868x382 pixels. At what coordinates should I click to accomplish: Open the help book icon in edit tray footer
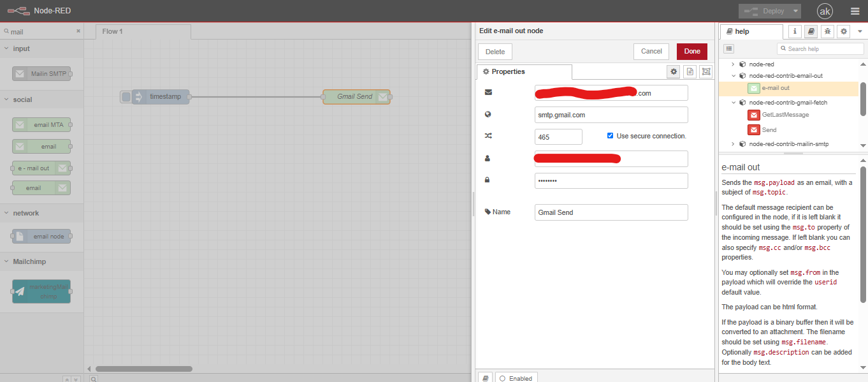[x=485, y=378]
